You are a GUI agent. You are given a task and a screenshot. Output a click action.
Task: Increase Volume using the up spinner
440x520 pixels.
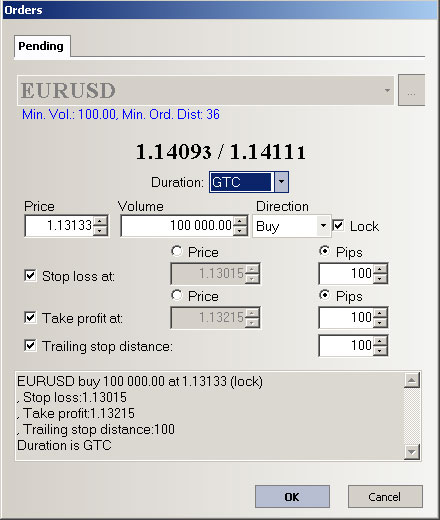[x=240, y=221]
